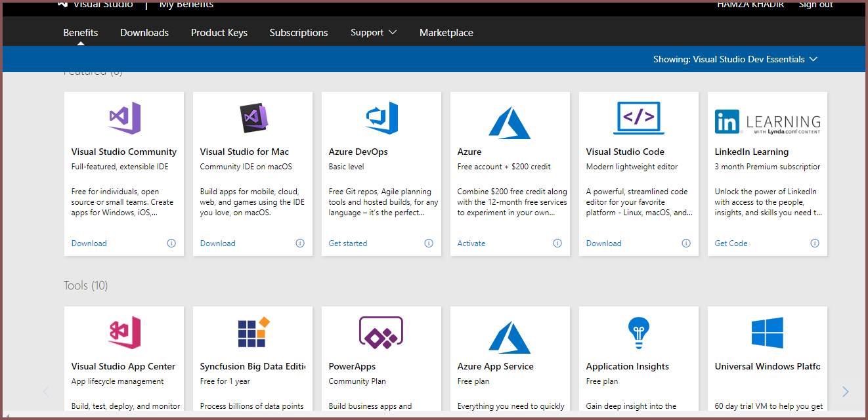Click the Application Insights lightbulb icon
868x420 pixels.
pos(639,333)
